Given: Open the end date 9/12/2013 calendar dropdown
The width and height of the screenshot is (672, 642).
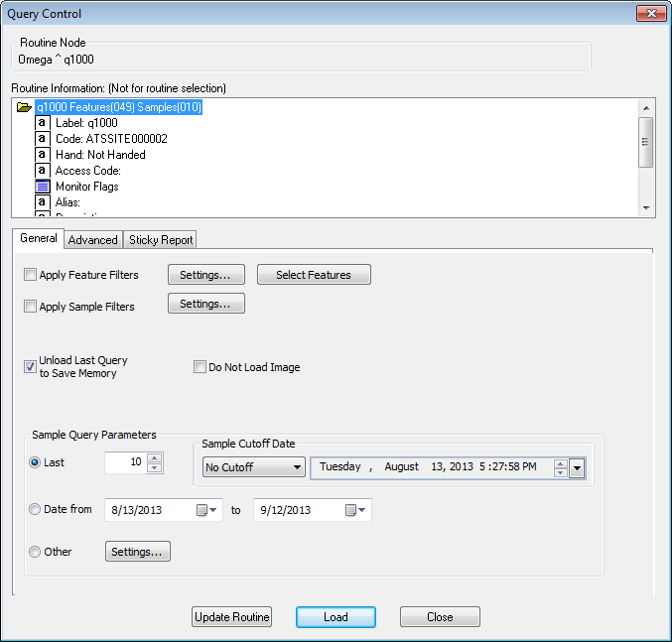Looking at the screenshot, I should 356,510.
